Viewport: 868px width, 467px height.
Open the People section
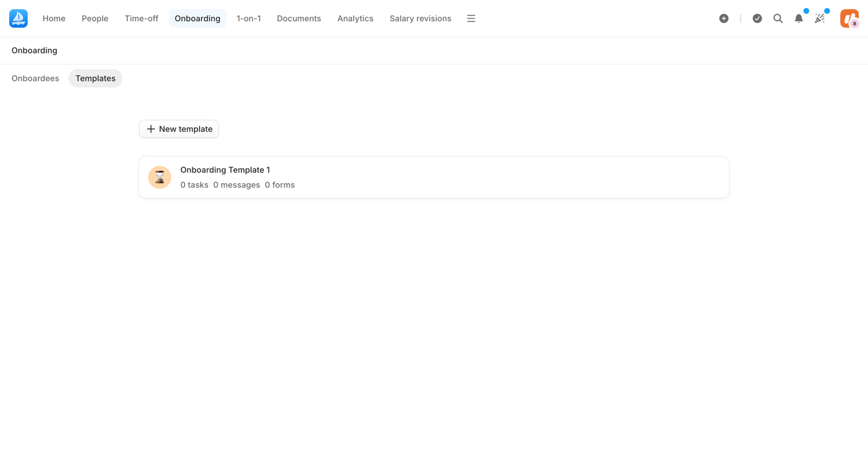point(95,18)
